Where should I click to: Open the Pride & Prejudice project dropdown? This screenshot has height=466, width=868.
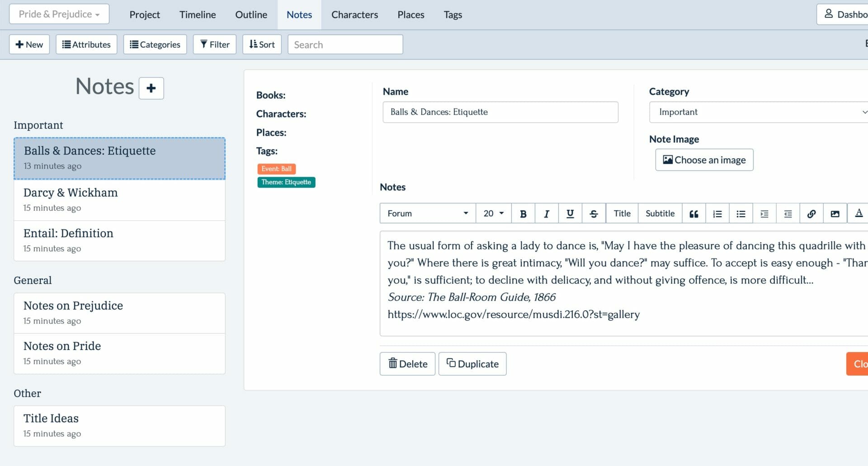pyautogui.click(x=59, y=14)
